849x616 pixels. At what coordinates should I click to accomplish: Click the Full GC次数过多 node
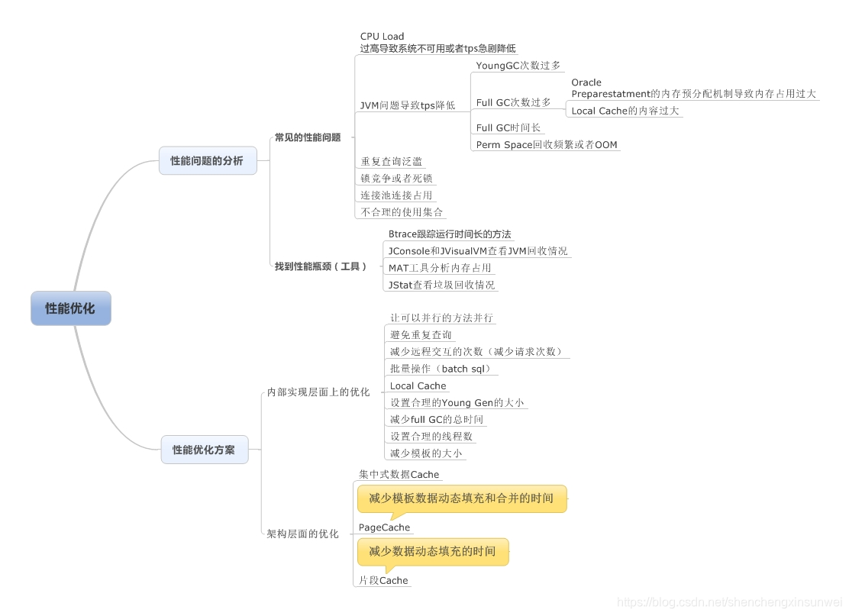(x=513, y=102)
